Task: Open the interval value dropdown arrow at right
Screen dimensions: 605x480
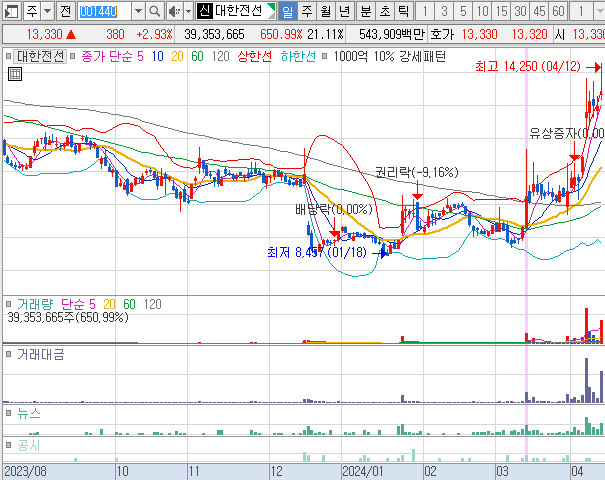Action: (600, 11)
